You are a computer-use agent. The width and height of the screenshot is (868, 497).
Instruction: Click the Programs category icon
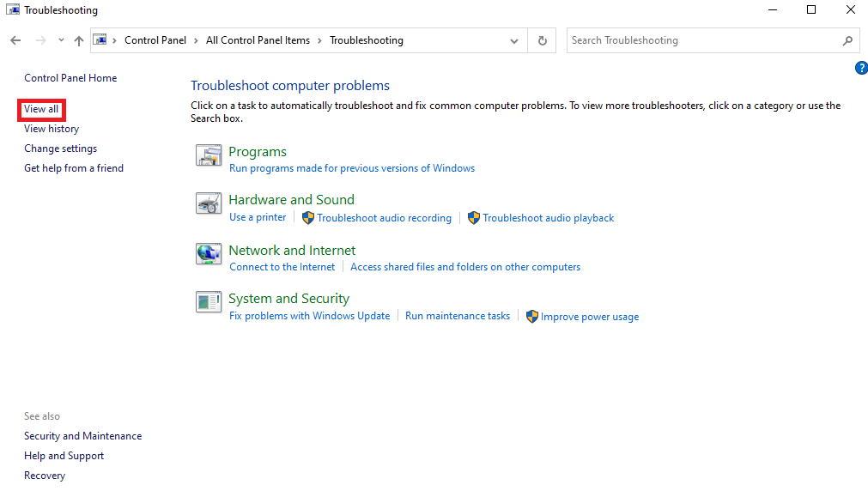pyautogui.click(x=209, y=155)
